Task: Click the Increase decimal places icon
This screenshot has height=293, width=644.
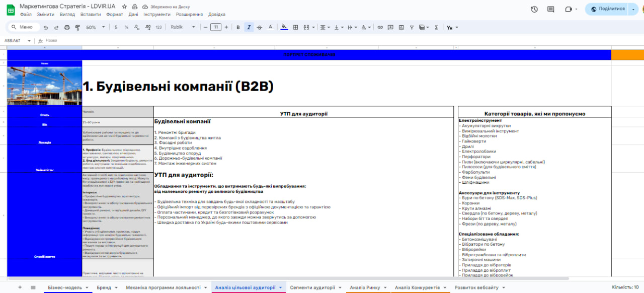Action: (148, 27)
